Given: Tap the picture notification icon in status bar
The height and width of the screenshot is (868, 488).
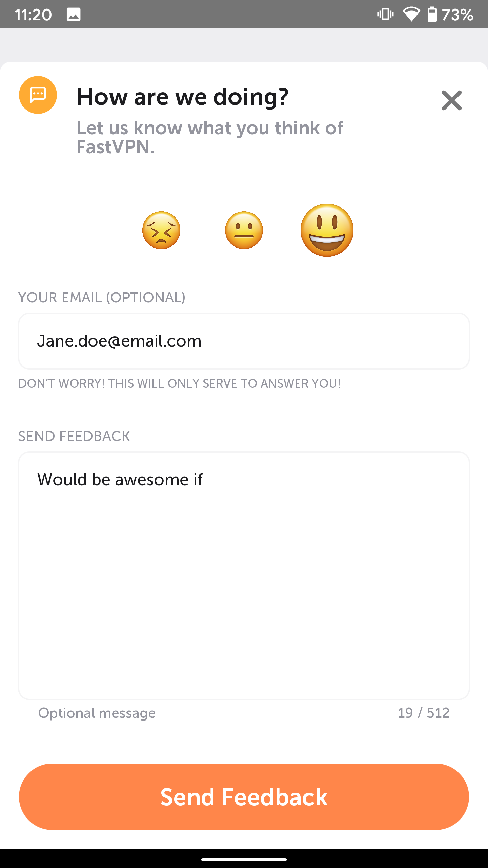Looking at the screenshot, I should tap(74, 15).
